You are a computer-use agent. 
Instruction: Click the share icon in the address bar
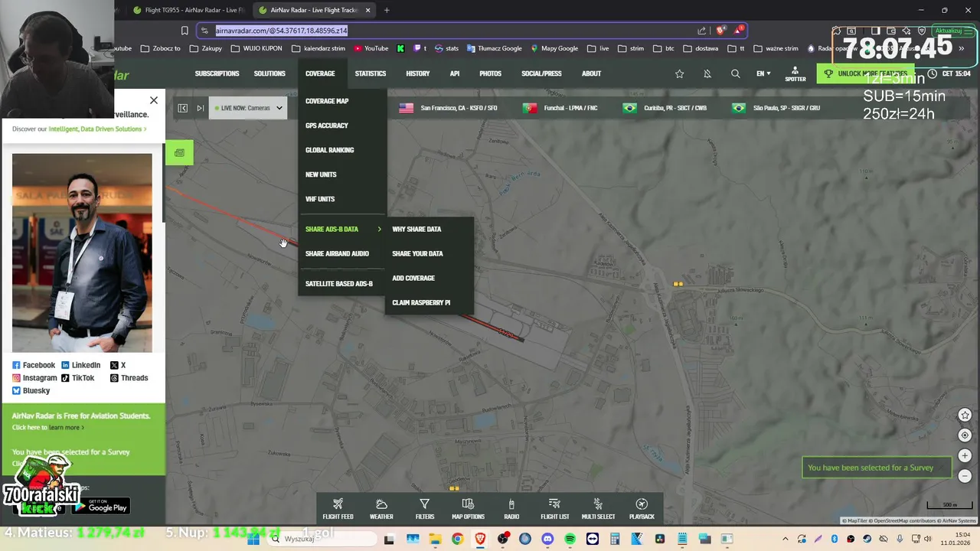[x=701, y=31]
